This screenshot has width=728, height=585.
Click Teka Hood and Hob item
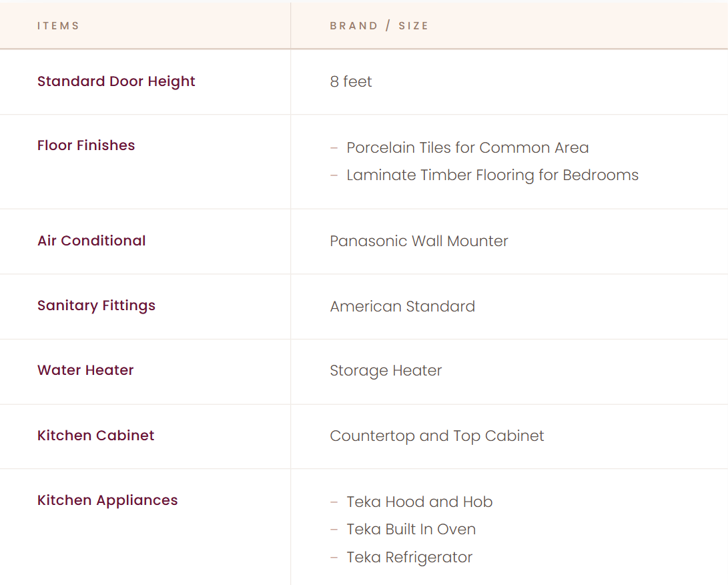[419, 502]
